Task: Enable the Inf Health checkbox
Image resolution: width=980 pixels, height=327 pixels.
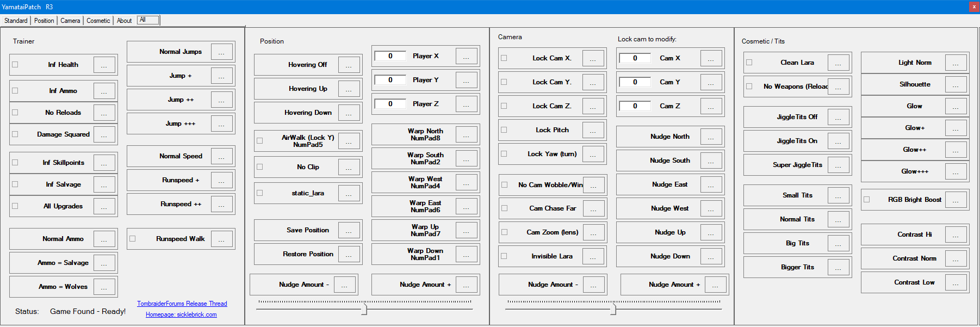Action: (15, 65)
